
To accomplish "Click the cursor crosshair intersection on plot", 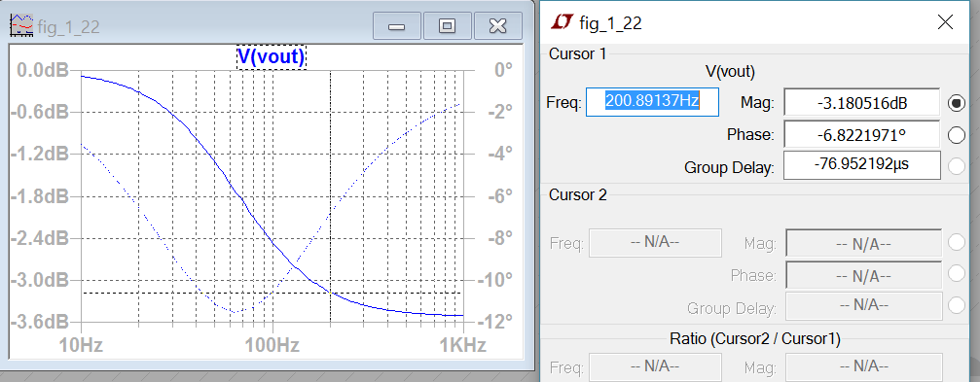I will click(x=330, y=293).
